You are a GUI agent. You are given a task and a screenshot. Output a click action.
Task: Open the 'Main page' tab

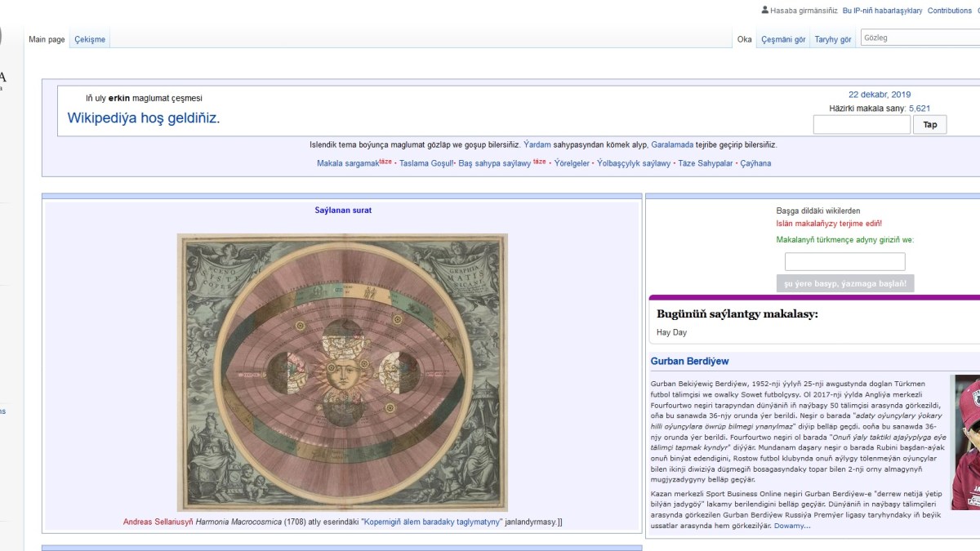coord(47,39)
